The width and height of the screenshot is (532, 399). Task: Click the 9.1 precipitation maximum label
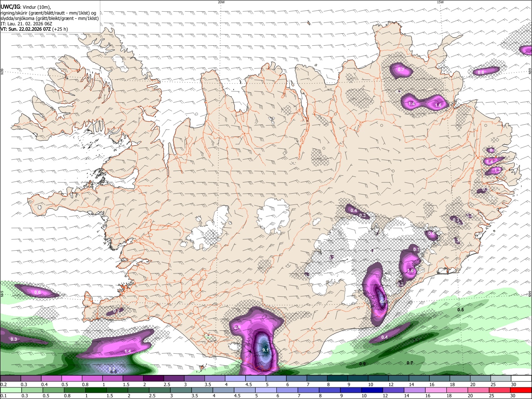266,350
